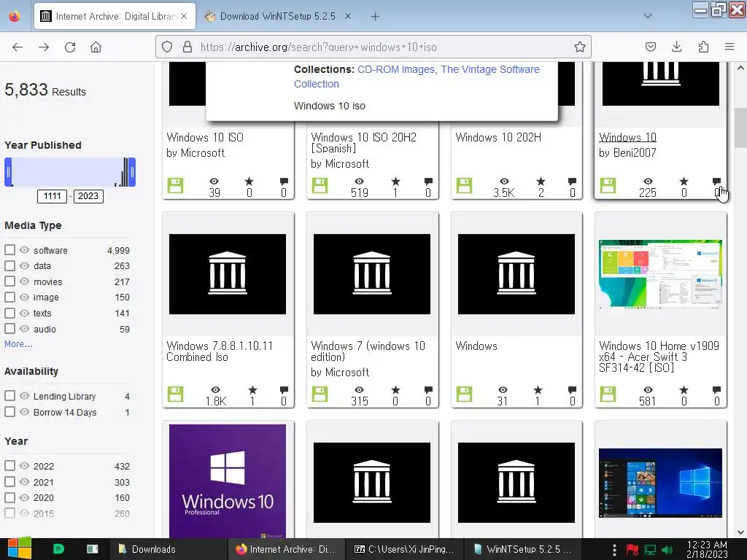Check the image media type checkbox
This screenshot has width=747, height=560.
point(9,297)
